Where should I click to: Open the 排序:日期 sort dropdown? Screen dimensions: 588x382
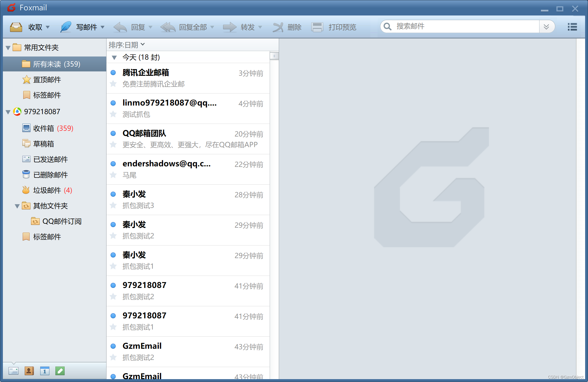127,45
